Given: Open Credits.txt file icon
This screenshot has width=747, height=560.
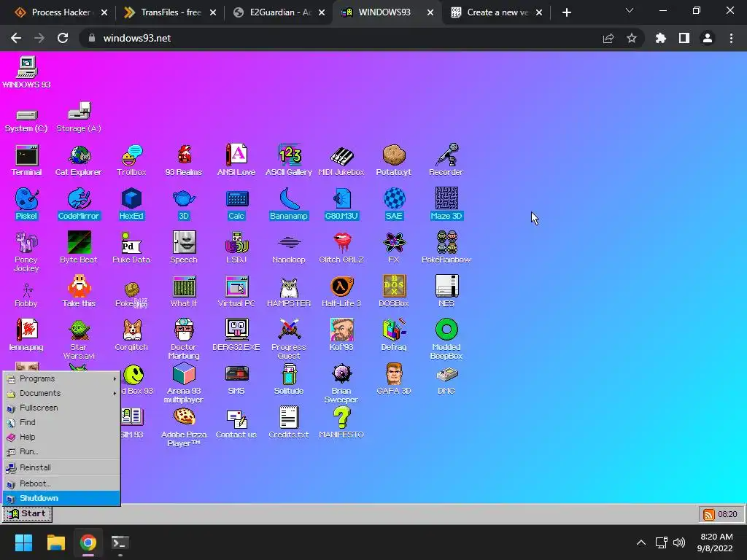Looking at the screenshot, I should click(289, 423).
